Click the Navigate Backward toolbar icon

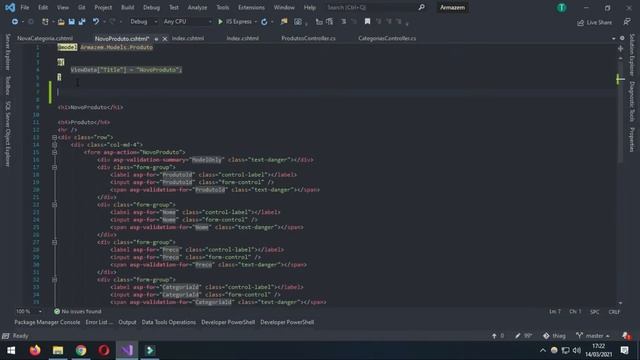coord(15,22)
